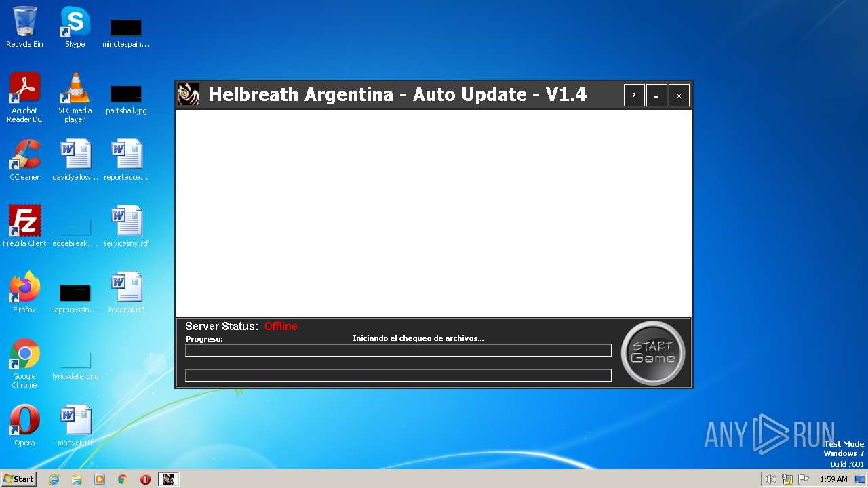Click the network tray icon

tap(787, 479)
